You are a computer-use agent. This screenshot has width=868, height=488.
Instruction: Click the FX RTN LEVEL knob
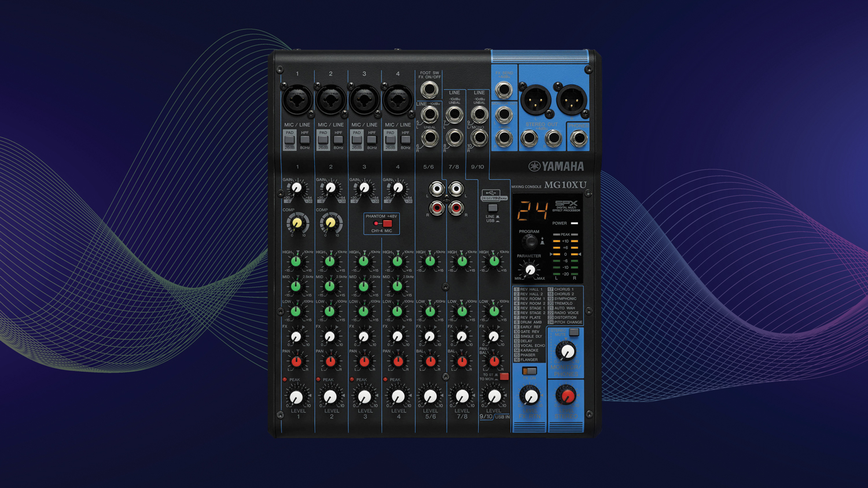(529, 395)
